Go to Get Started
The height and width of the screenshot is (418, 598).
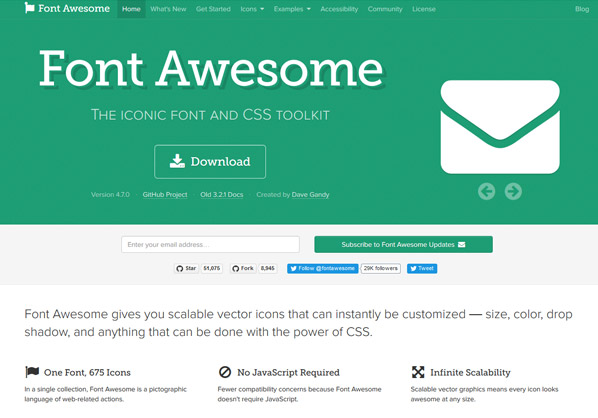213,9
